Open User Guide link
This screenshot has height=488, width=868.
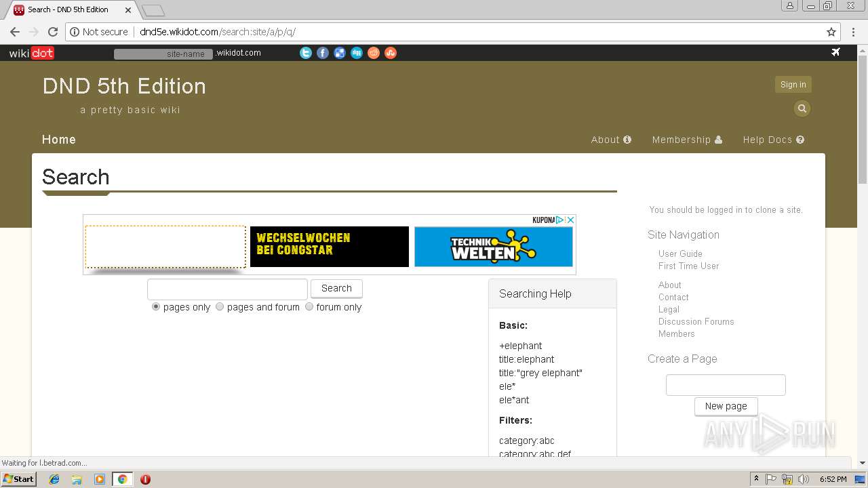(x=680, y=253)
